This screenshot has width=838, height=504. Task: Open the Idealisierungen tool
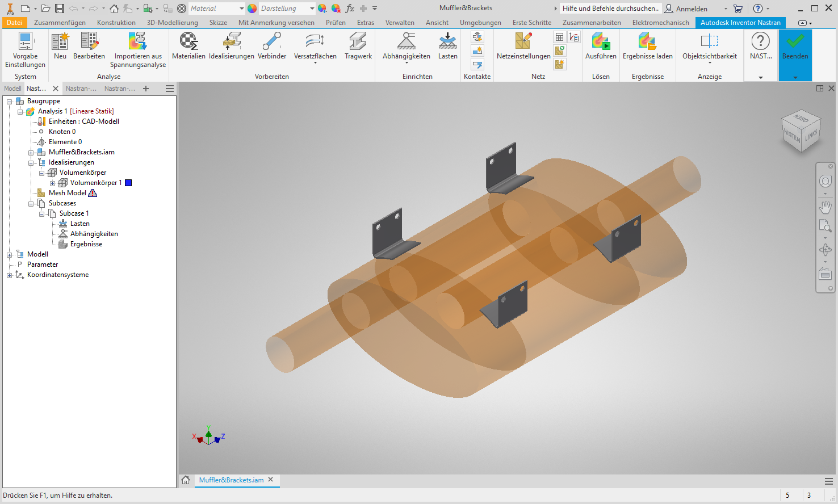point(232,46)
